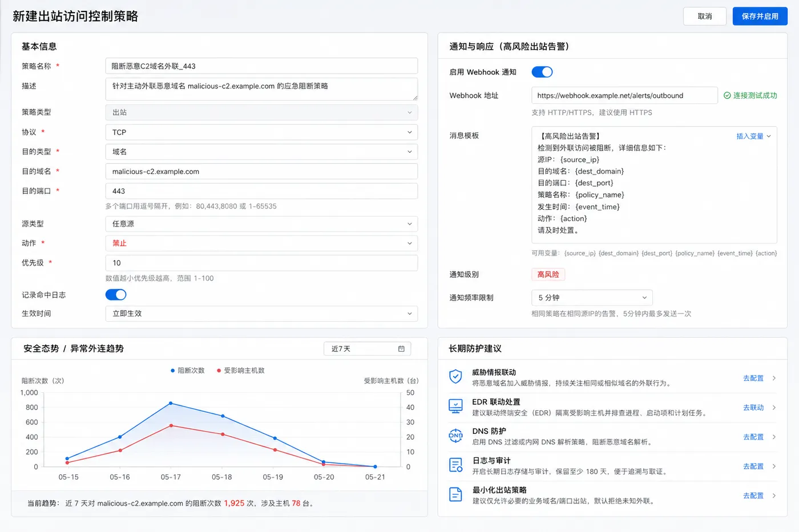The width and height of the screenshot is (799, 532).
Task: Toggle off 记录命中日志 switch
Action: (x=116, y=295)
